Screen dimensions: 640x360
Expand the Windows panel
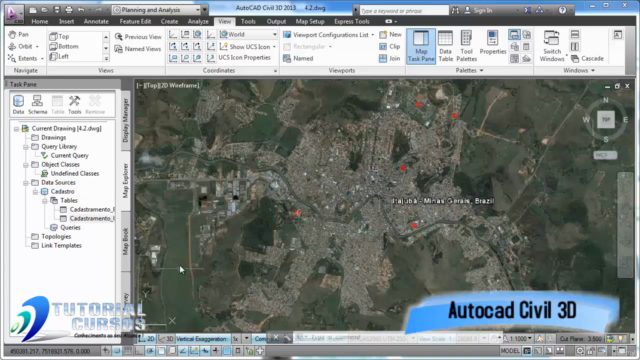579,71
